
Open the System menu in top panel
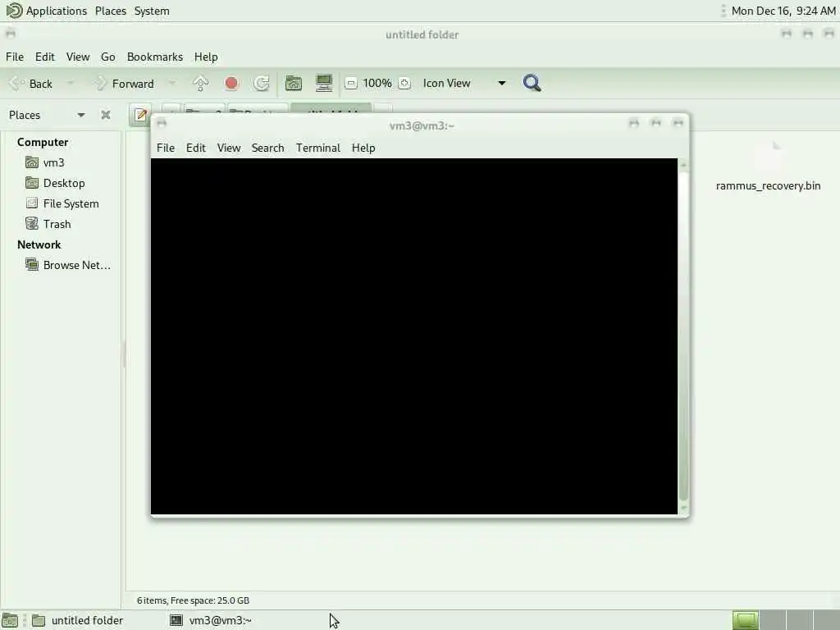(x=152, y=11)
